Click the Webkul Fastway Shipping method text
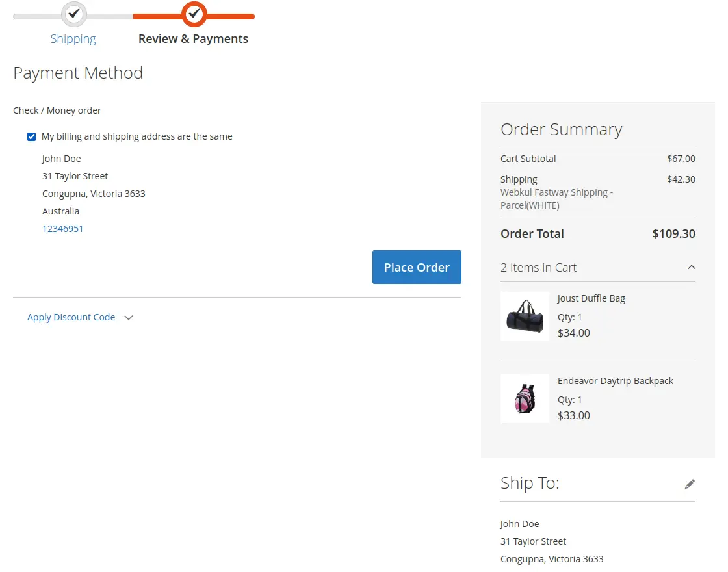The width and height of the screenshot is (728, 572). pyautogui.click(x=556, y=198)
